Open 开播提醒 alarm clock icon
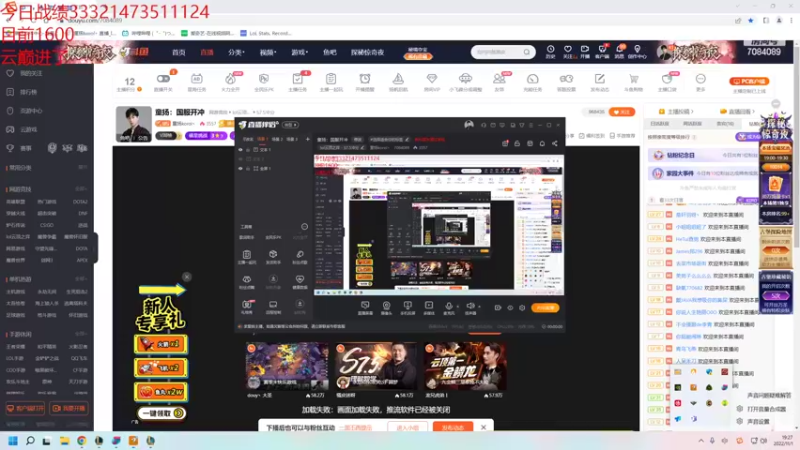 click(364, 79)
